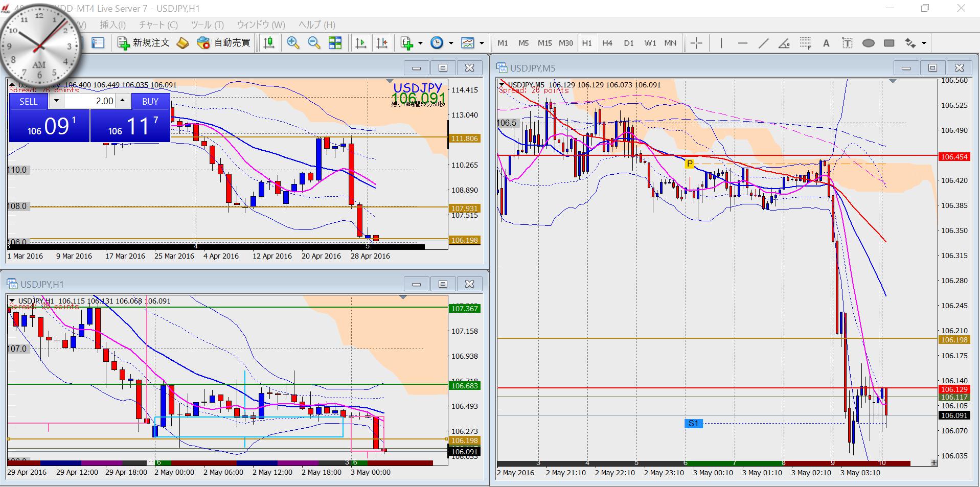Switch to the H4 timeframe
Viewport: 980px width, 487px height.
pyautogui.click(x=607, y=43)
